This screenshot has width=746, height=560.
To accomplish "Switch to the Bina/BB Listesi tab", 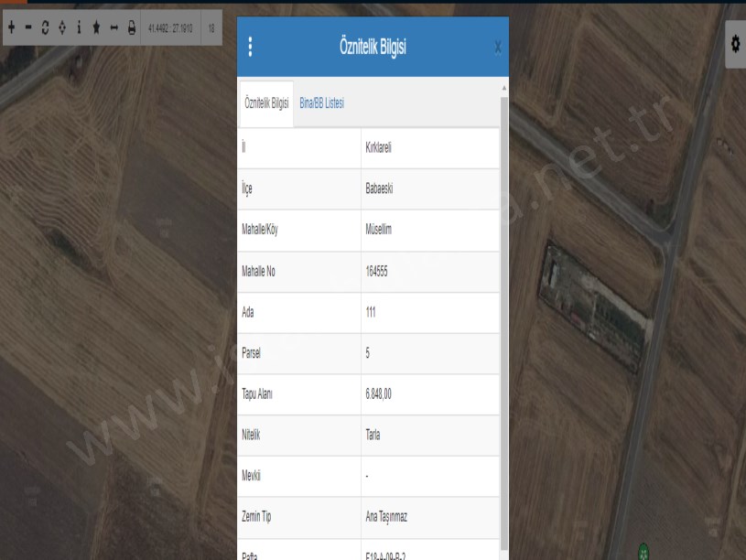I will 321,103.
